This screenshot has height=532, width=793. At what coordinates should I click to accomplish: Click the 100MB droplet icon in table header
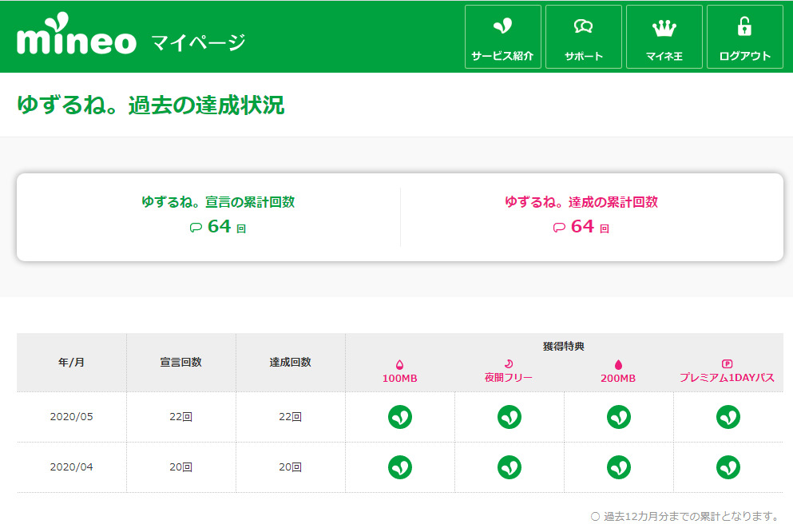[399, 364]
